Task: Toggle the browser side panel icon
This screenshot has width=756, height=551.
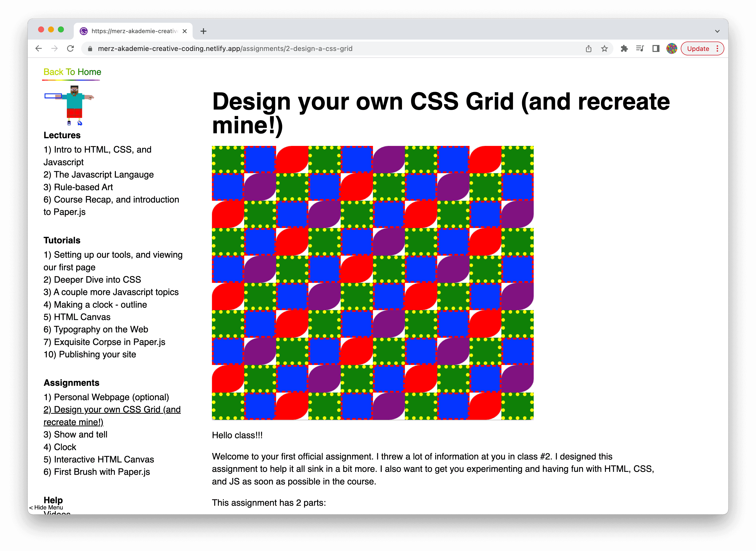Action: [656, 49]
